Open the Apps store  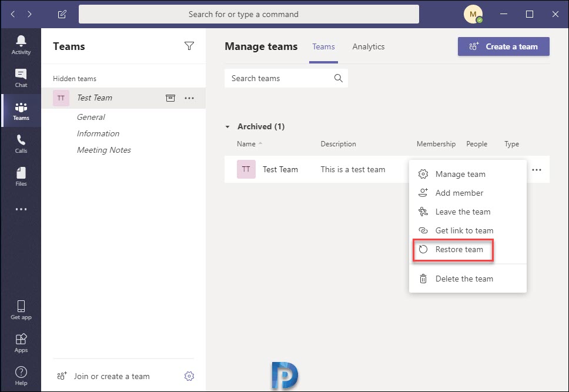coord(21,343)
